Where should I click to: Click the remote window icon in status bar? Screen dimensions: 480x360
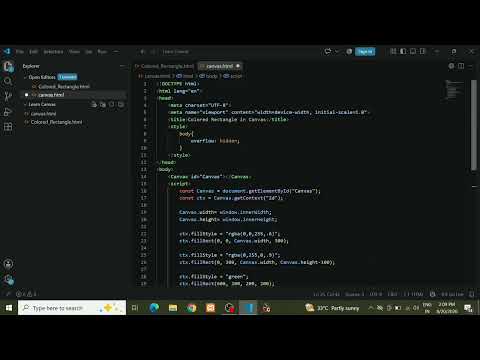[8, 294]
